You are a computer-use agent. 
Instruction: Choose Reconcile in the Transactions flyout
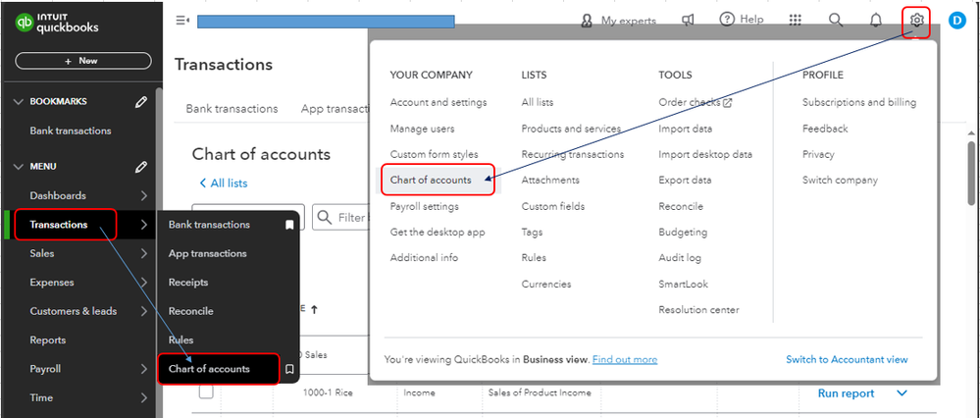point(190,311)
